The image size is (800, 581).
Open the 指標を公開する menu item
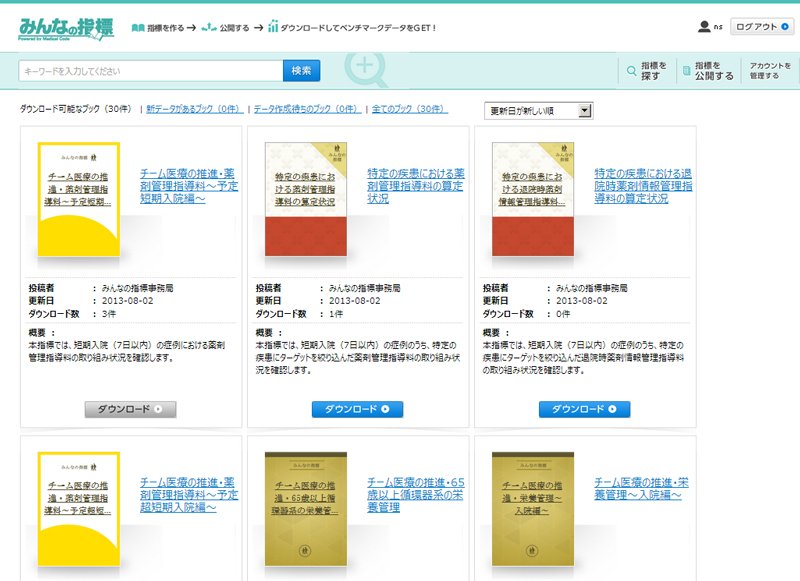[x=708, y=71]
